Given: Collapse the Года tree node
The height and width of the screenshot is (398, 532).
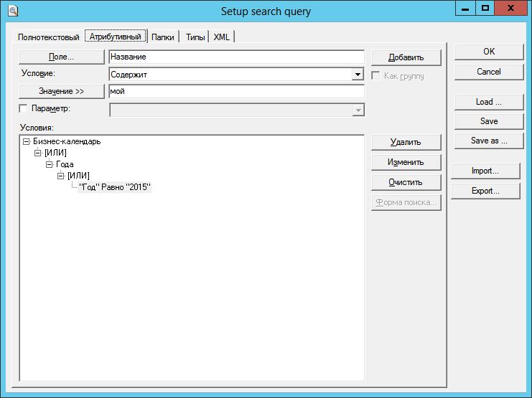Looking at the screenshot, I should click(50, 164).
